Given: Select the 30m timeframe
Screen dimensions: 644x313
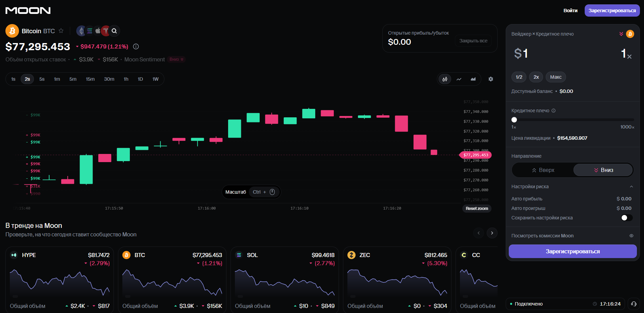Looking at the screenshot, I should (x=109, y=79).
